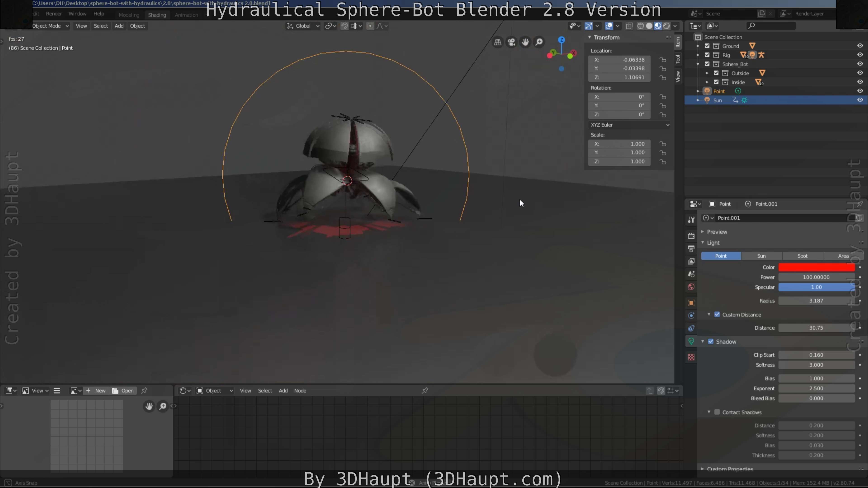
Task: Open Render properties tab
Action: [x=691, y=236]
